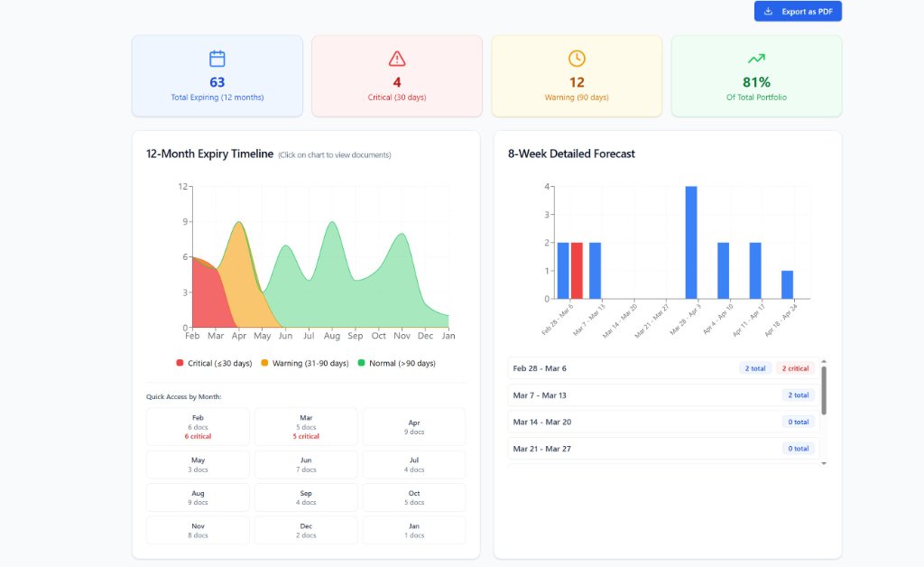Open the Warning (90 days) card
924x567 pixels.
577,76
